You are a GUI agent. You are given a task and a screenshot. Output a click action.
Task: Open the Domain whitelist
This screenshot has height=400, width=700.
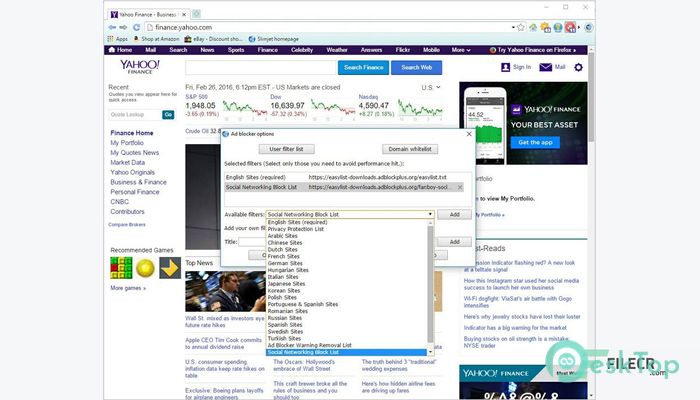[410, 149]
